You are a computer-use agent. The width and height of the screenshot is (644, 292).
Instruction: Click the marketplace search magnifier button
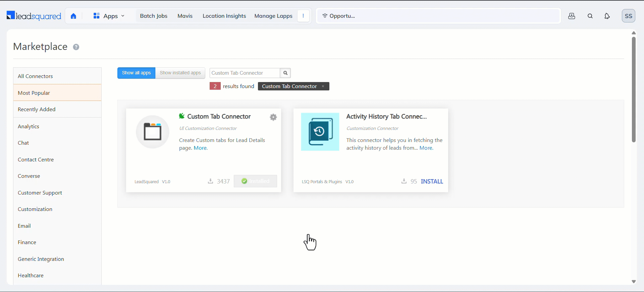pos(285,73)
